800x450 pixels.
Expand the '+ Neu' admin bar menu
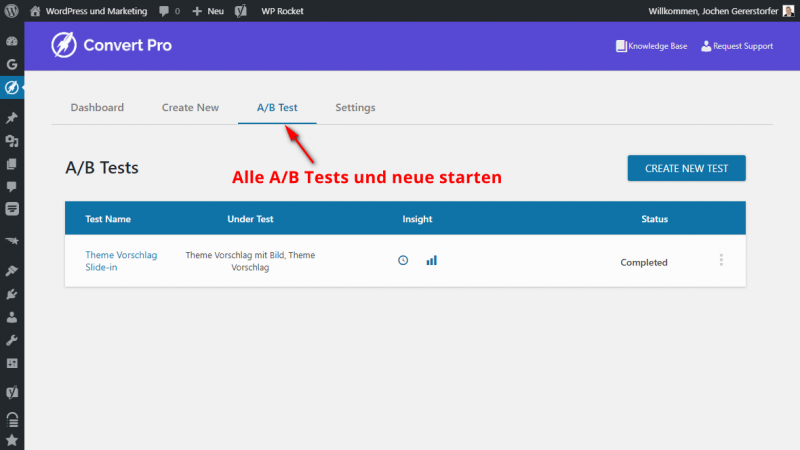tap(208, 11)
